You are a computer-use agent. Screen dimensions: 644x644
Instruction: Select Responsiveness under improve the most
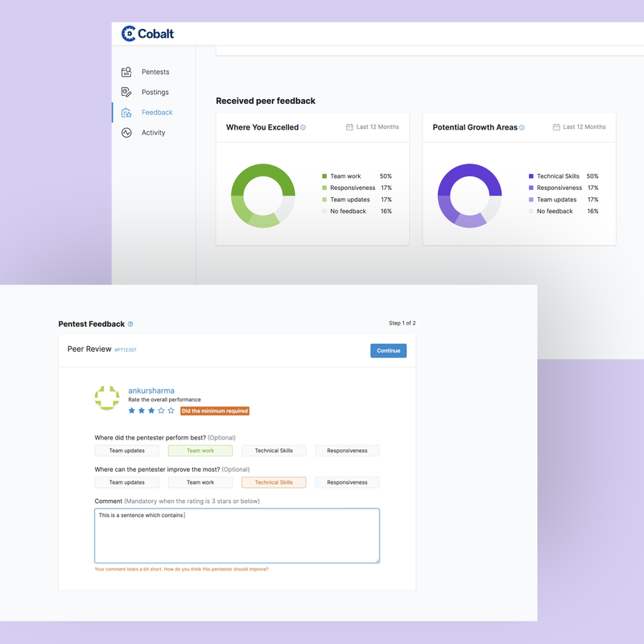click(x=347, y=482)
